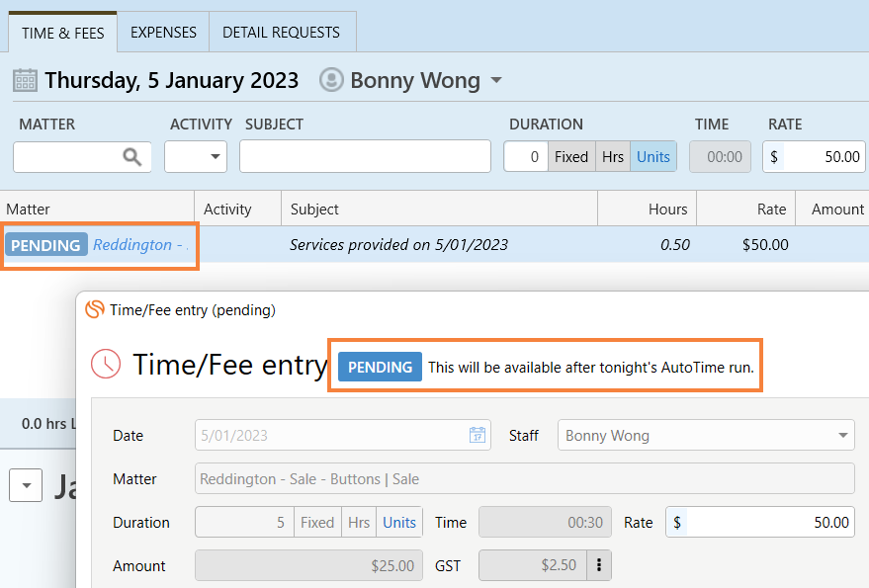Click the Smokeball logo in the dialog titlebar
Screen dimensions: 869x588
95,309
